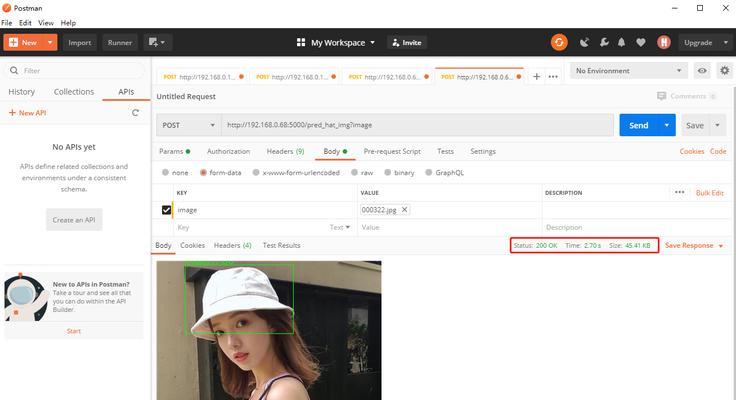Open the File menu
This screenshot has width=736, height=400.
pos(7,23)
